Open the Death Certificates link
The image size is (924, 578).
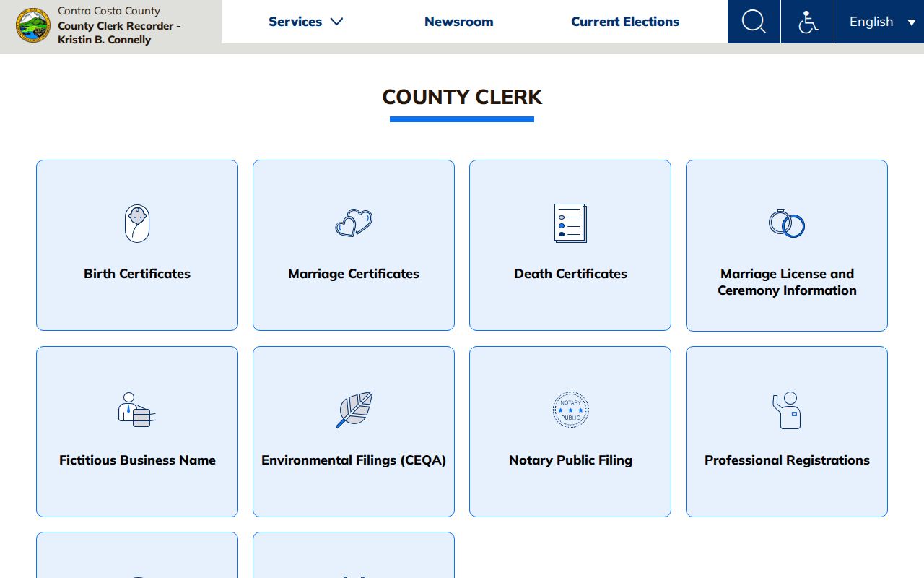tap(570, 274)
